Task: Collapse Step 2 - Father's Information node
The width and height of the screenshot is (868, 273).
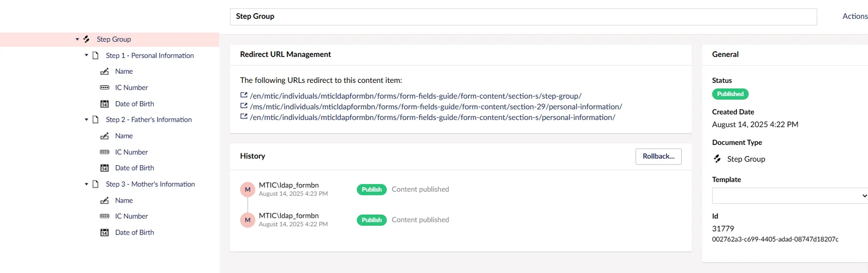Action: [x=86, y=120]
